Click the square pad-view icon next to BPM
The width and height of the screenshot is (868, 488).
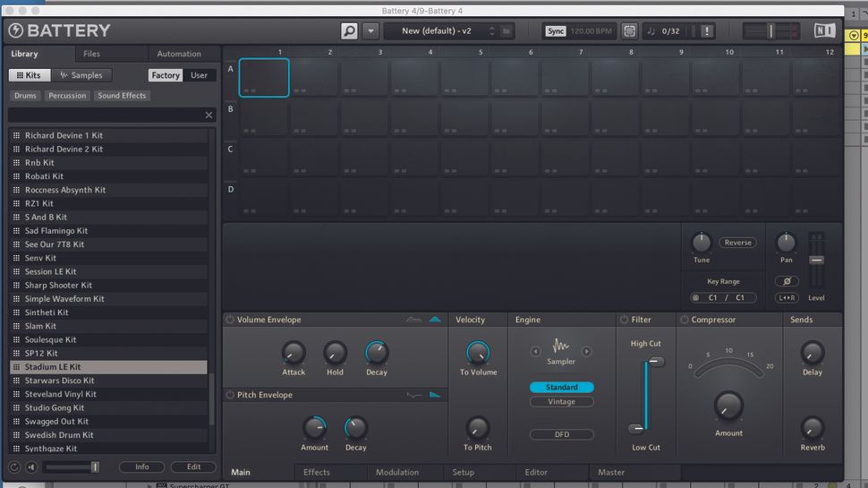tap(629, 31)
